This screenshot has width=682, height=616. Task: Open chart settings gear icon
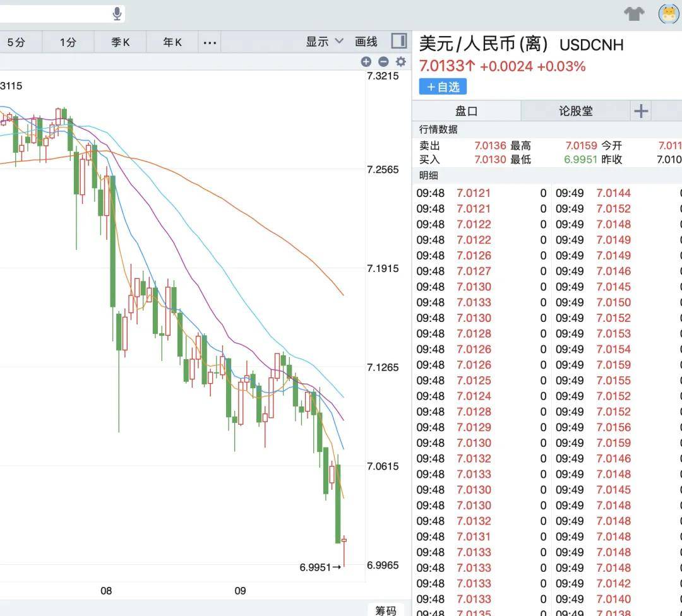[400, 62]
